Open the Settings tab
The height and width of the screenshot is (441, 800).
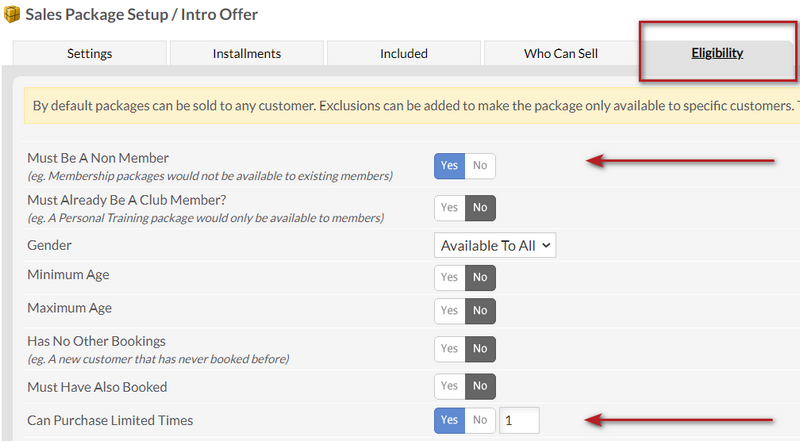[x=90, y=53]
